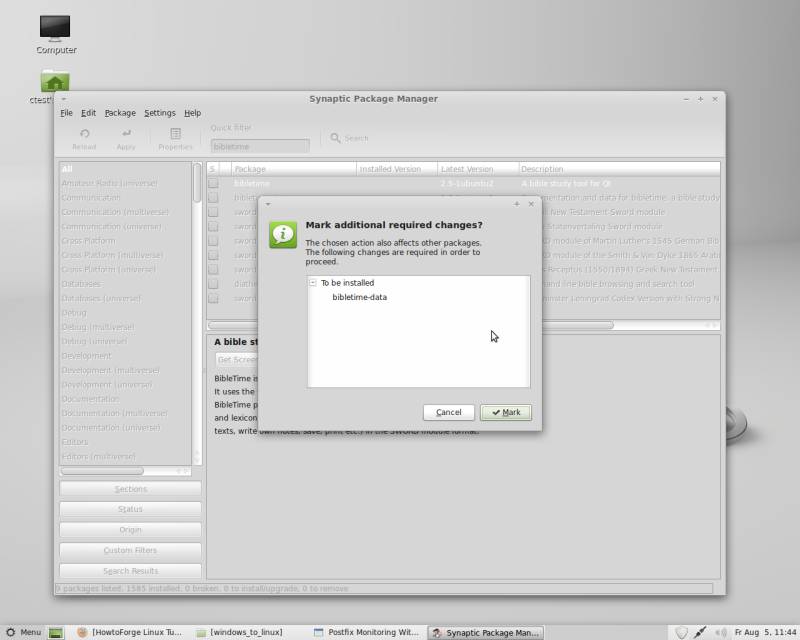800x640 pixels.
Task: Open the Package menu
Action: [120, 113]
